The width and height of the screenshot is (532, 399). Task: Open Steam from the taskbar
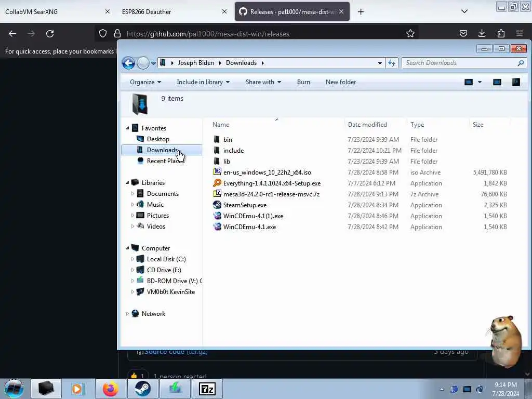pos(142,389)
